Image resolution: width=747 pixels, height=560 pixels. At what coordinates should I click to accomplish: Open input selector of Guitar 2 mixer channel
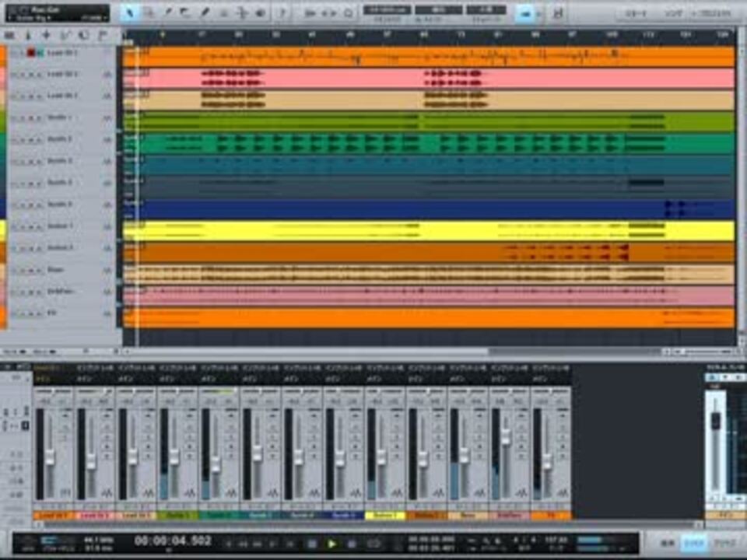426,369
